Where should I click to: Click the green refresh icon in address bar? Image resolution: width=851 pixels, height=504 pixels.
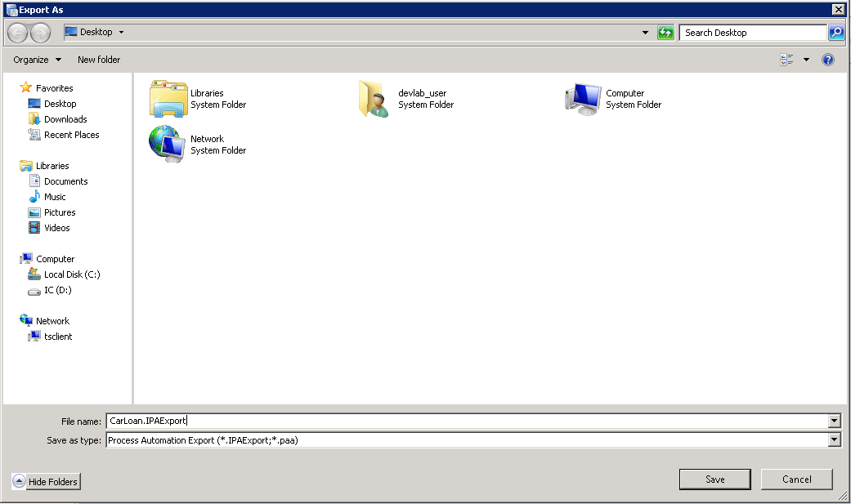point(665,33)
